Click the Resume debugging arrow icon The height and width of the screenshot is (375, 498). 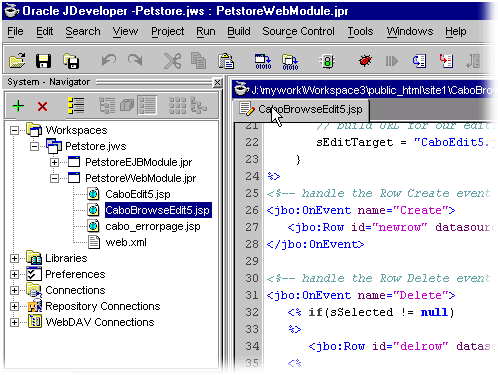pos(392,61)
